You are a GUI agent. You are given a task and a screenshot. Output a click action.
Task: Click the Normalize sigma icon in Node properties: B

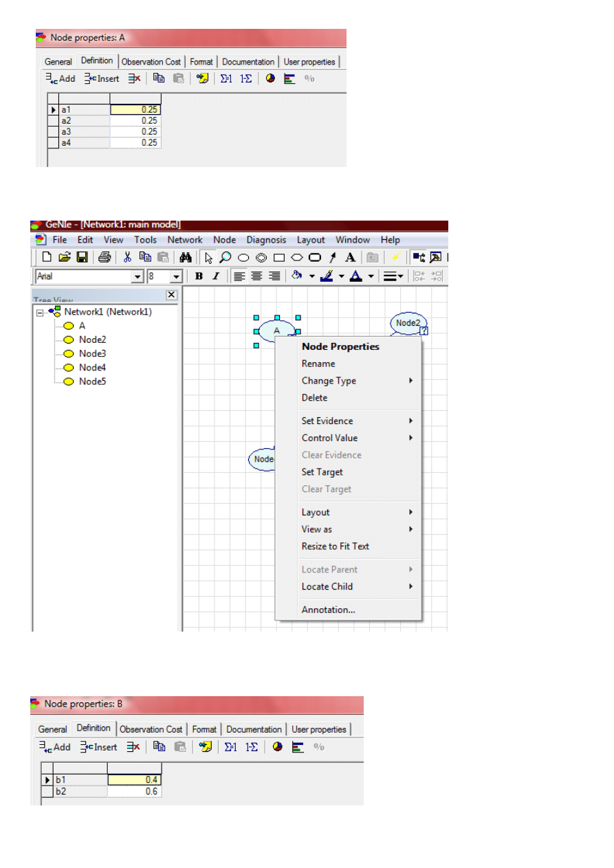tap(231, 747)
